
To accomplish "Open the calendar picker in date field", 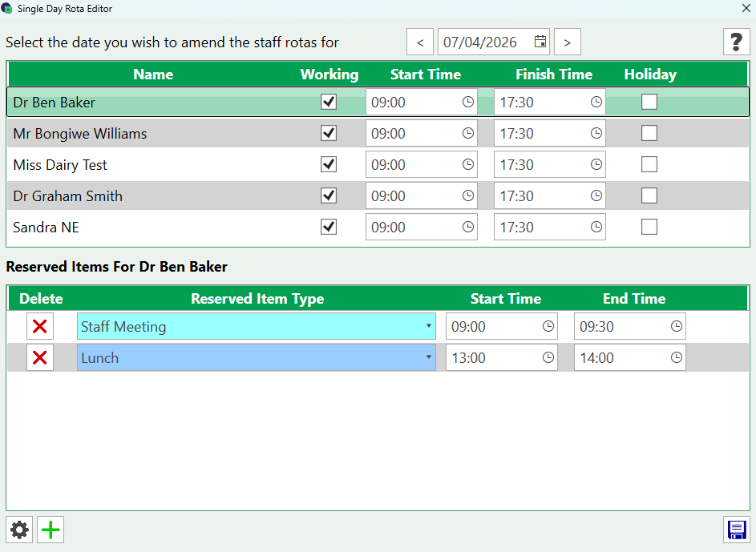I will pyautogui.click(x=540, y=42).
